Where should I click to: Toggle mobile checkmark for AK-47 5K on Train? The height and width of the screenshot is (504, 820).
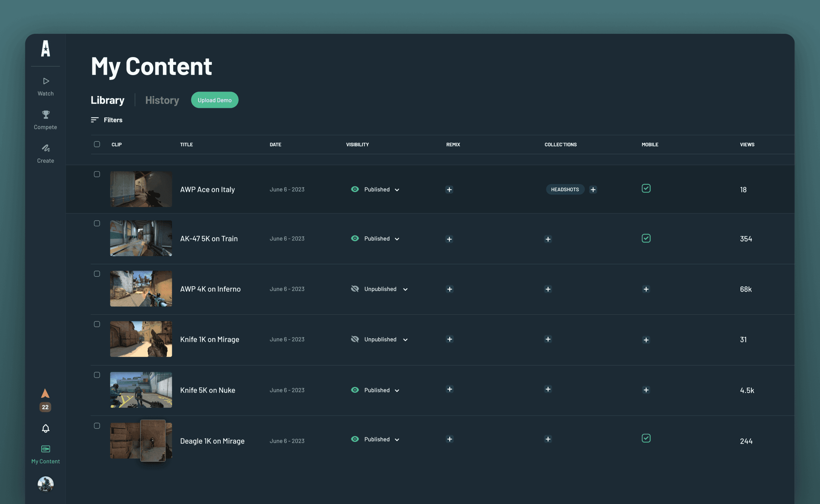tap(646, 238)
